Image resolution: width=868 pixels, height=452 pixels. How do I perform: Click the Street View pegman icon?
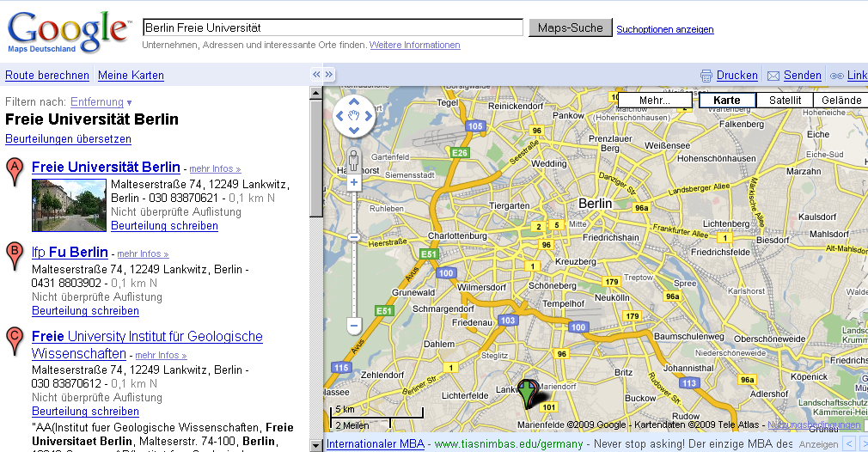[x=354, y=161]
